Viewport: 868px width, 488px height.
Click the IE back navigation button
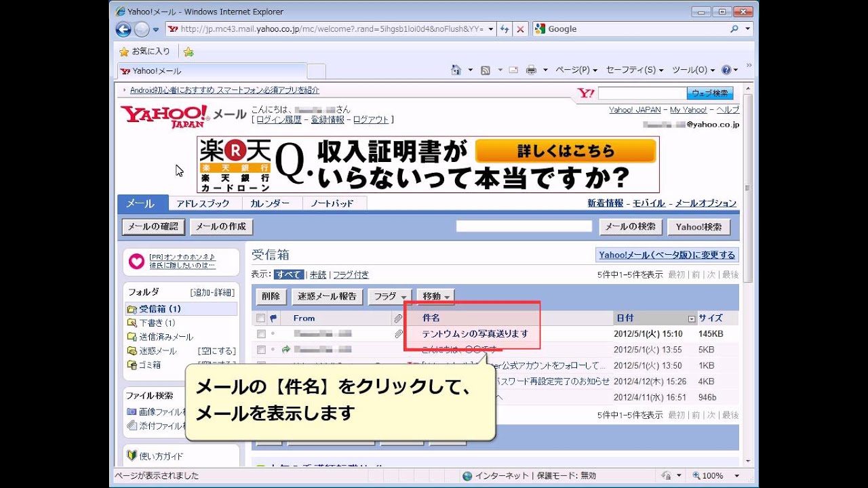pos(123,29)
